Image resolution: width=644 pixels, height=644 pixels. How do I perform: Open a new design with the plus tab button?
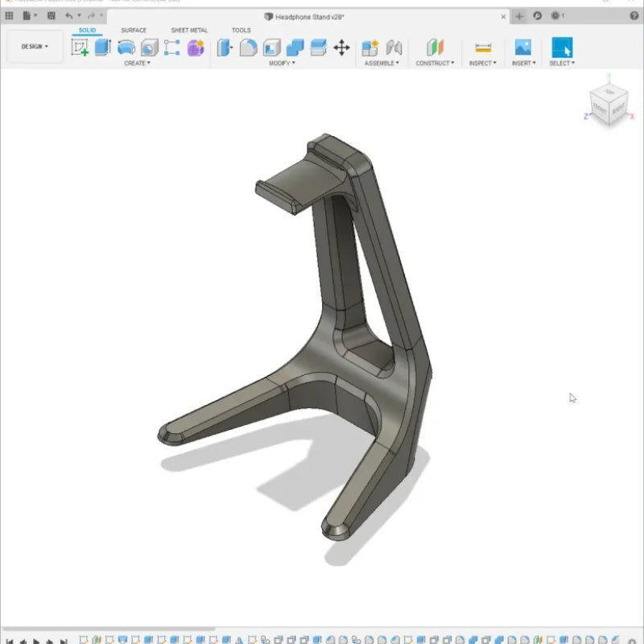[519, 16]
